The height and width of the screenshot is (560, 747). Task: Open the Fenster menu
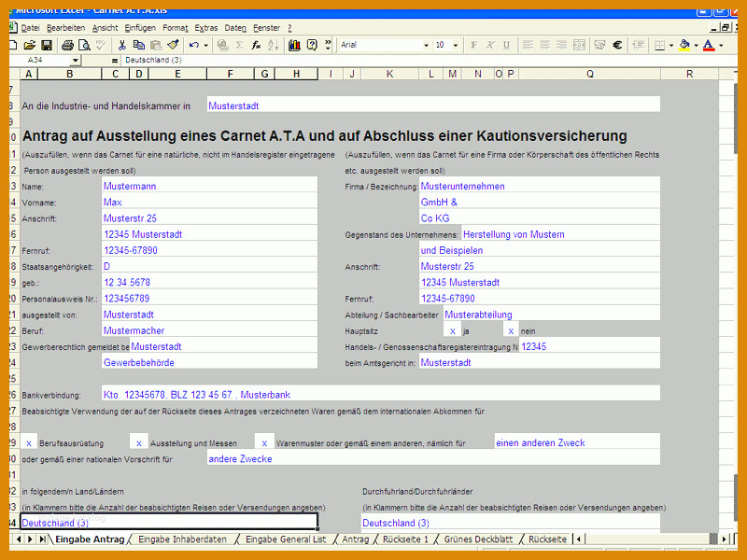(266, 28)
